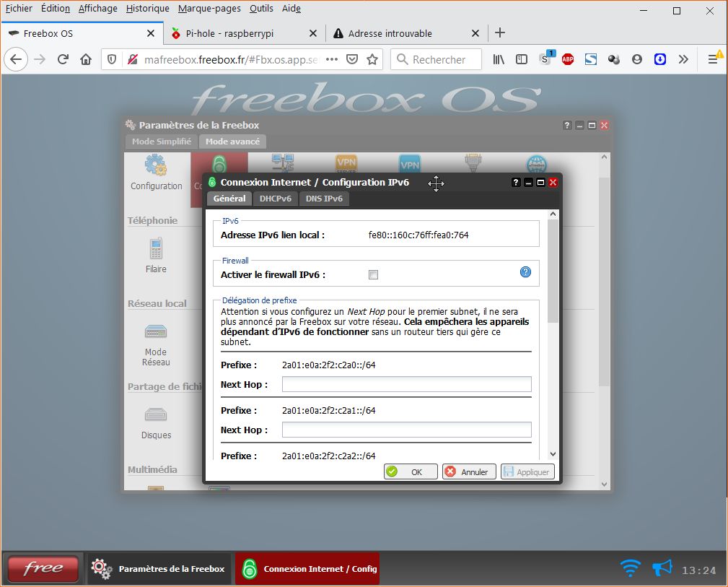Click the link-local address fe80::160c:76ff:fea0:764
This screenshot has width=728, height=587.
click(x=418, y=235)
